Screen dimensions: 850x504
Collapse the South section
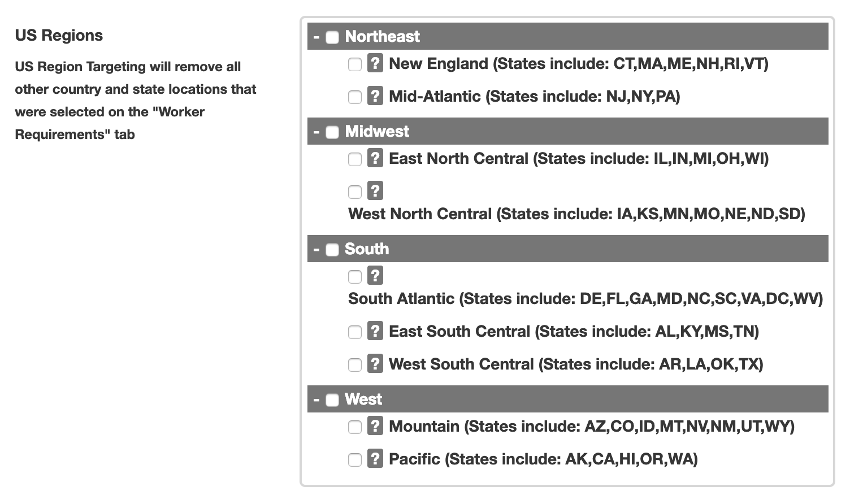[x=316, y=249]
